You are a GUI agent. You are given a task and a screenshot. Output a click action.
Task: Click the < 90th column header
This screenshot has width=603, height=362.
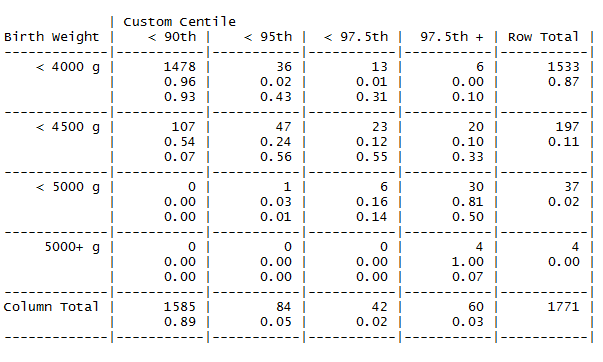pos(172,37)
